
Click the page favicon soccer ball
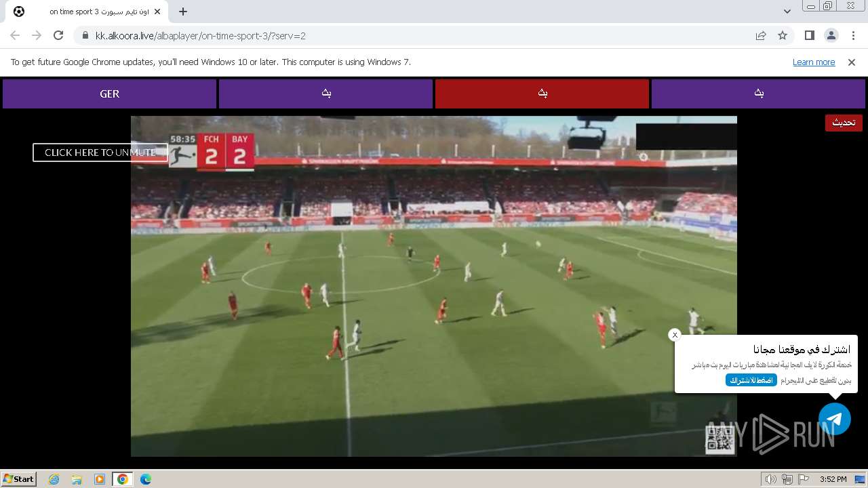(x=19, y=12)
